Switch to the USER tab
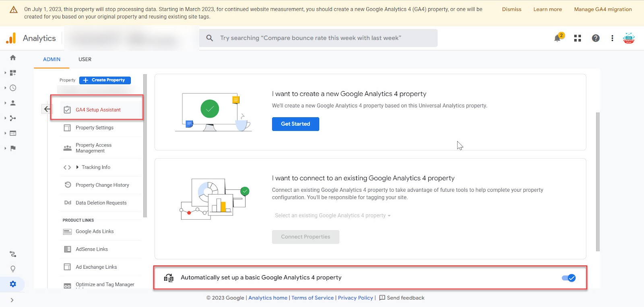This screenshot has width=644, height=307. pos(85,59)
